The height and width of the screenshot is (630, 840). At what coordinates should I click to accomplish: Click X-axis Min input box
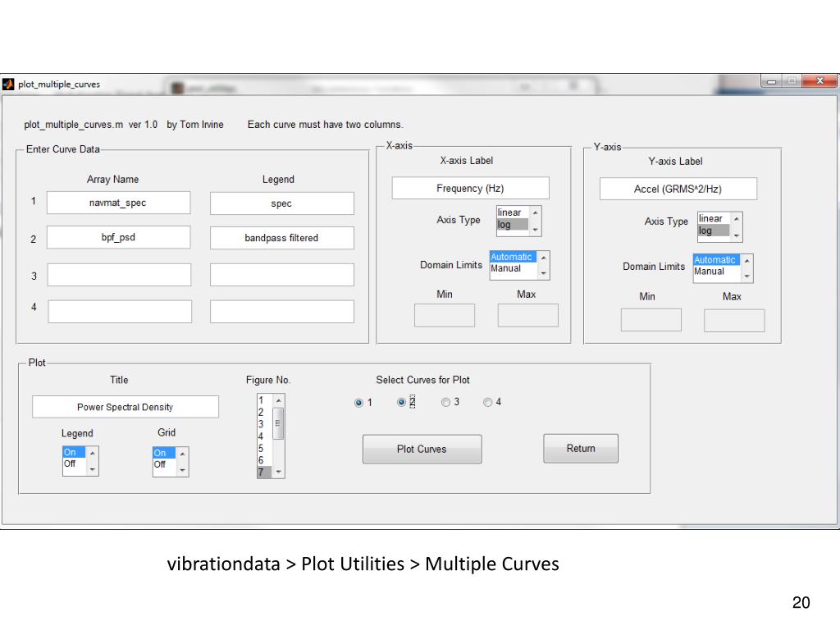pos(445,316)
